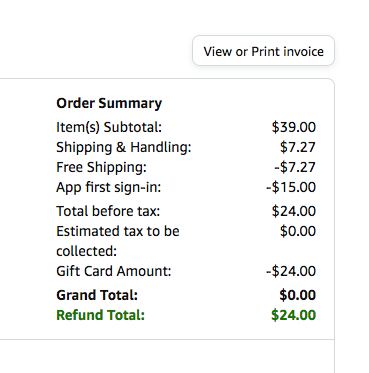The width and height of the screenshot is (369, 373).
Task: Click the View or Print invoice button
Action: [x=263, y=51]
